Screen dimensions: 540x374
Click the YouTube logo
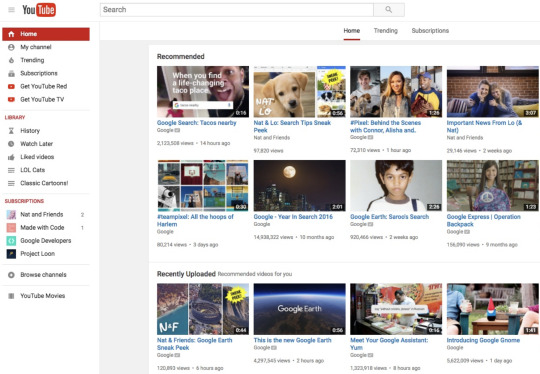click(x=39, y=10)
